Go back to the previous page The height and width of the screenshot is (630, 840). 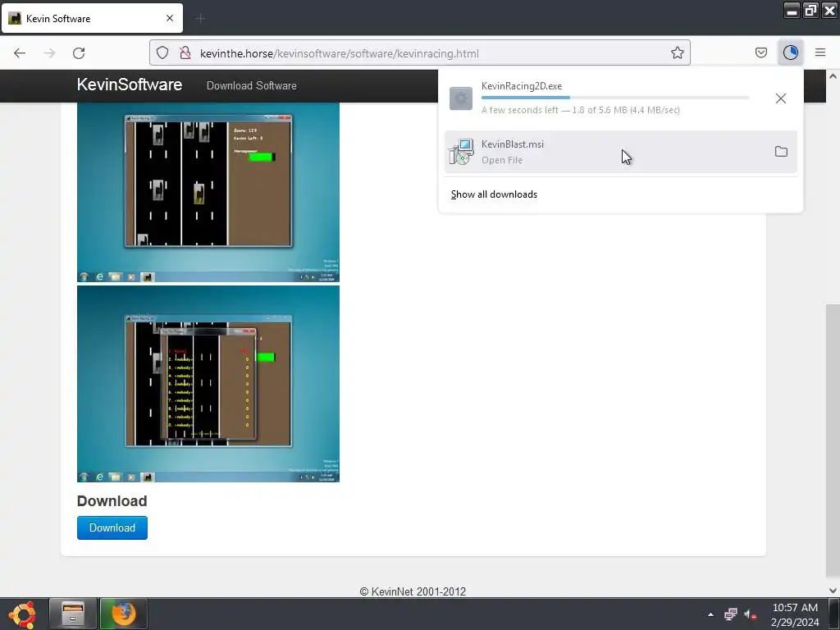pyautogui.click(x=20, y=53)
